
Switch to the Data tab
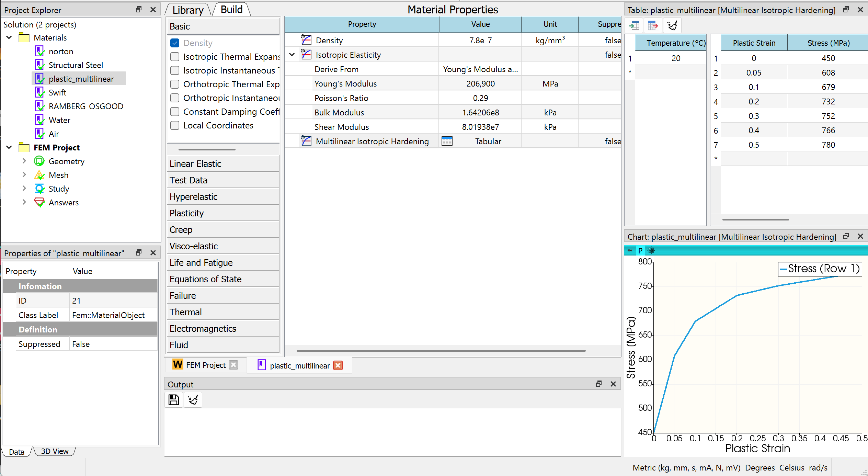17,452
